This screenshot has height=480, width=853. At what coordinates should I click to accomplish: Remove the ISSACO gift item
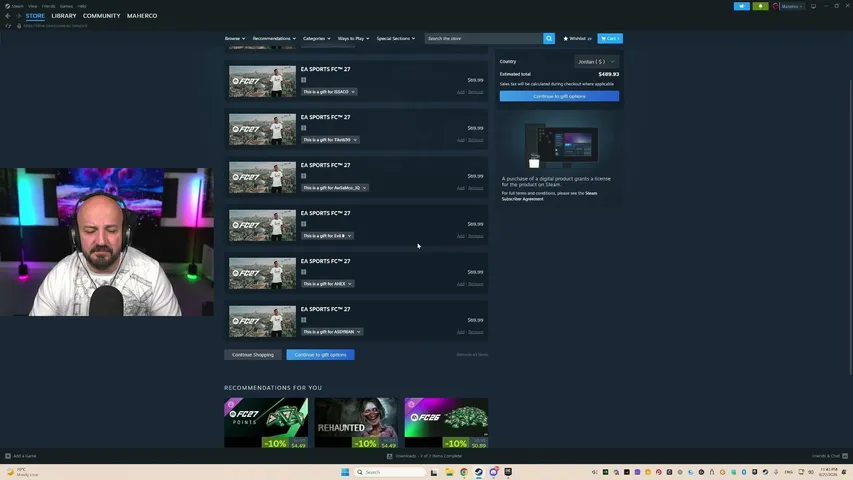tap(476, 92)
